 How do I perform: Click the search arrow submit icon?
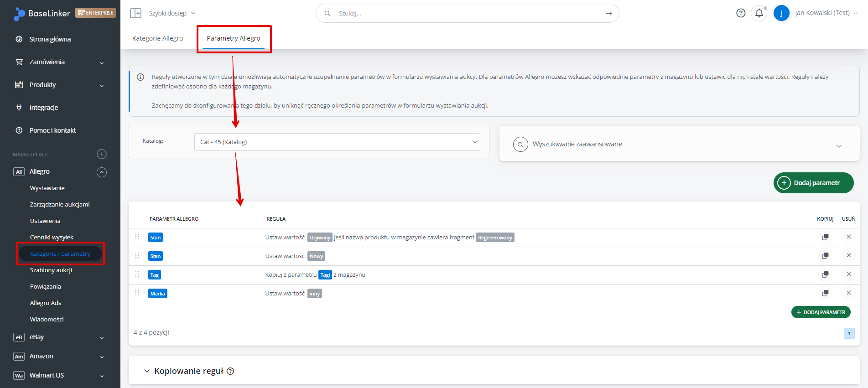[x=608, y=14]
